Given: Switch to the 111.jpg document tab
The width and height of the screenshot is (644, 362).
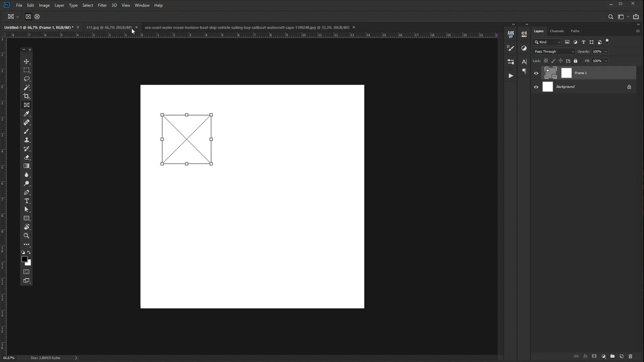Looking at the screenshot, I should coord(108,27).
